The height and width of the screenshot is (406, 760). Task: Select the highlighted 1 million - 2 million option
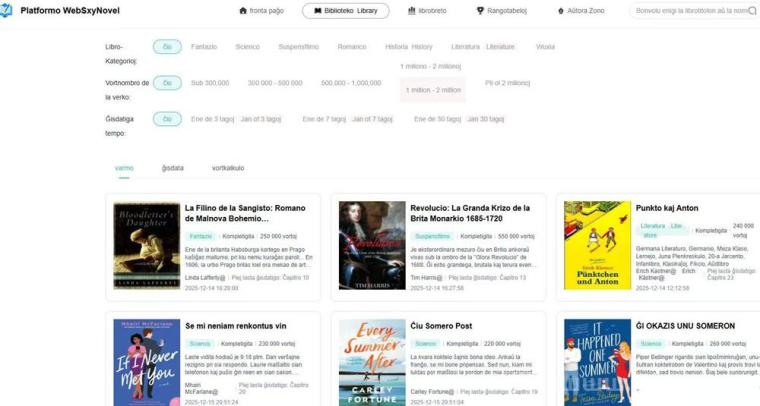tap(433, 90)
